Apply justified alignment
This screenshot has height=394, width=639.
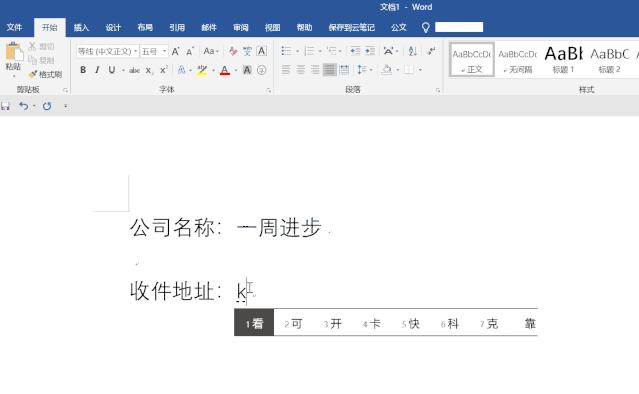click(329, 70)
